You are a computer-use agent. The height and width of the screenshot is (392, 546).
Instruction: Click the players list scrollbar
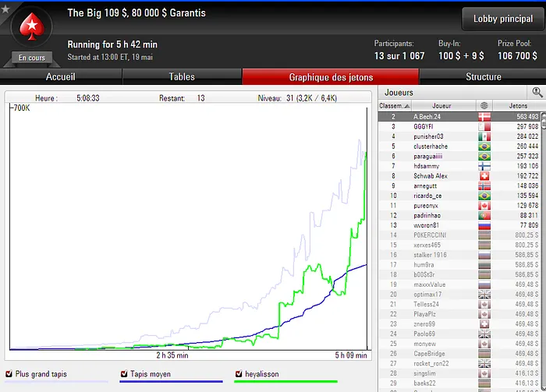[544, 250]
